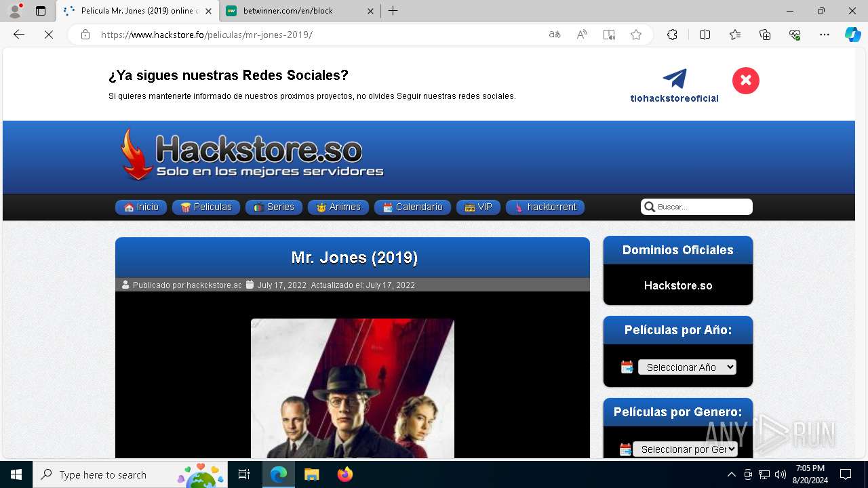Open the Copilot sidebar icon

pos(852,35)
